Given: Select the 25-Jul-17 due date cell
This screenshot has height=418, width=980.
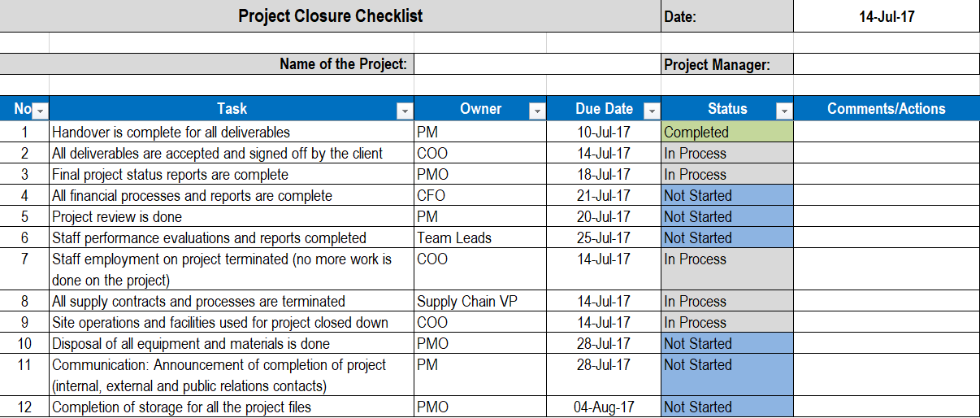Looking at the screenshot, I should click(605, 237).
